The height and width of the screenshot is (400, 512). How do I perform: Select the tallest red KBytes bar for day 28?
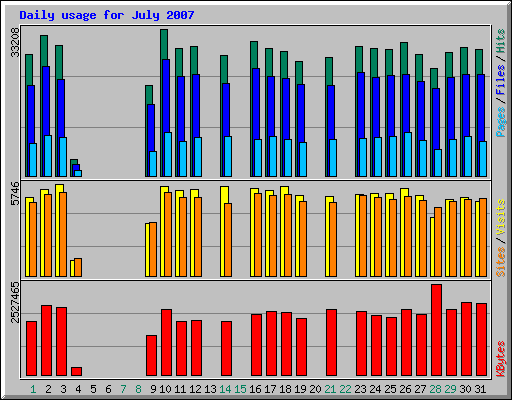point(437,330)
